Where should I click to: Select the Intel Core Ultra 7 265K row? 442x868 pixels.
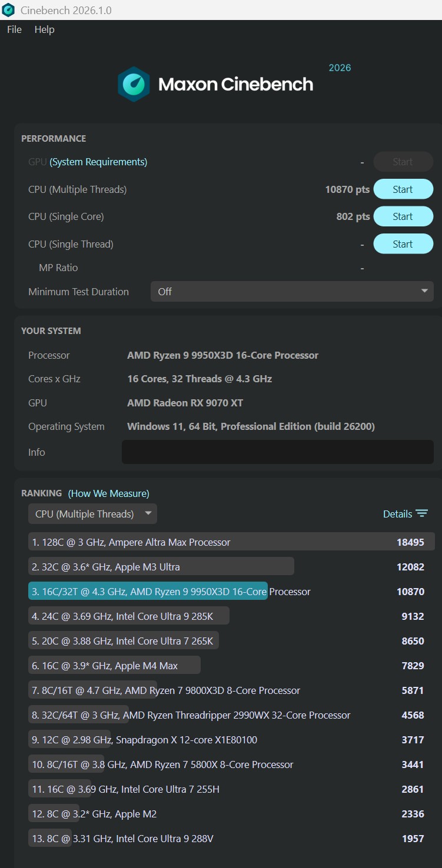tap(231, 641)
